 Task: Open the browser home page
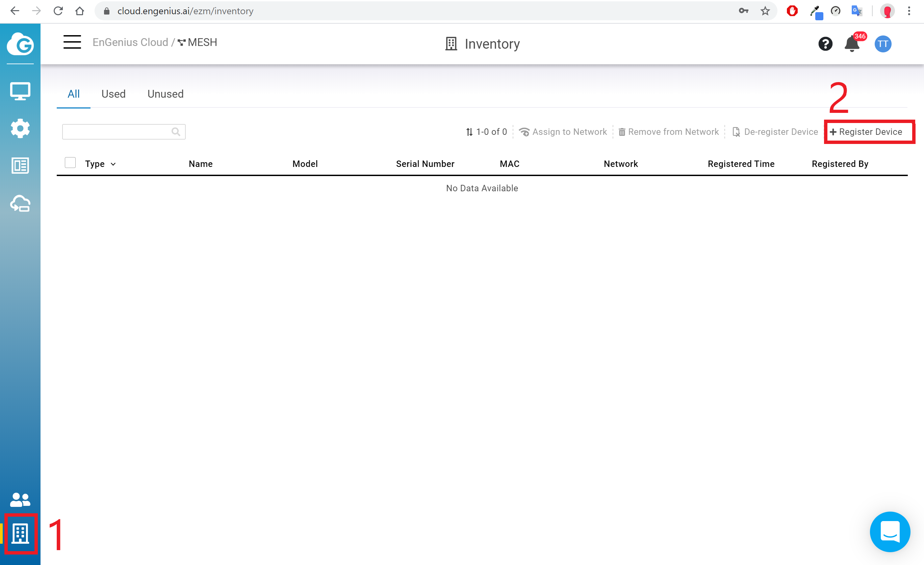[79, 11]
